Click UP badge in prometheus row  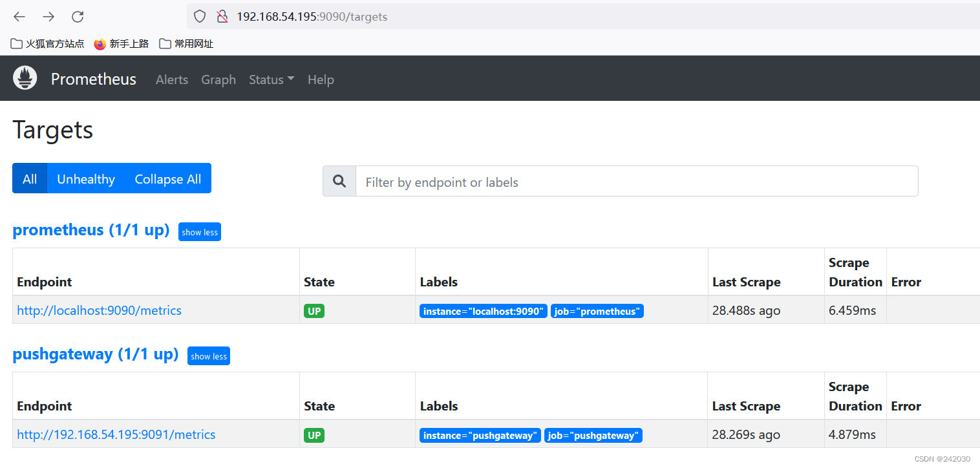pos(314,311)
